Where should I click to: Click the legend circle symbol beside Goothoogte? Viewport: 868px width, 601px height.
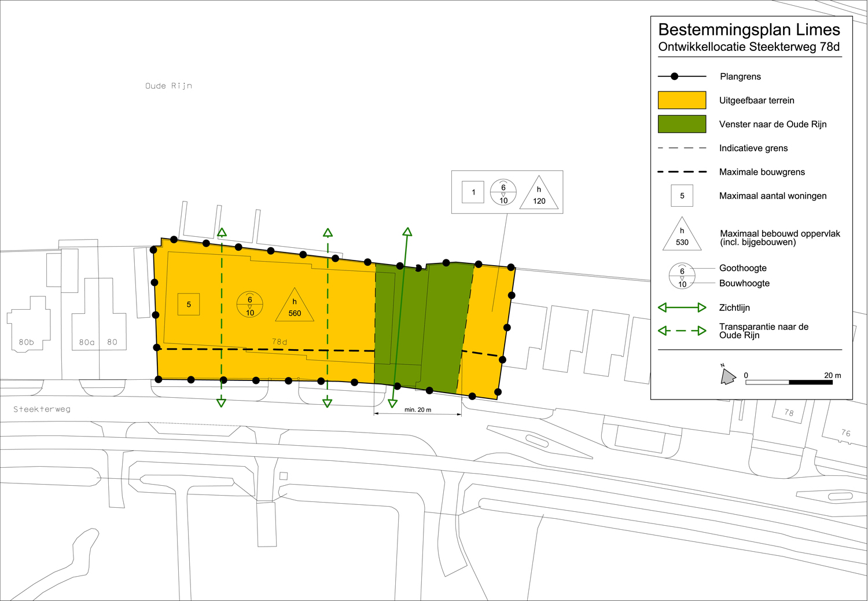[x=682, y=276]
